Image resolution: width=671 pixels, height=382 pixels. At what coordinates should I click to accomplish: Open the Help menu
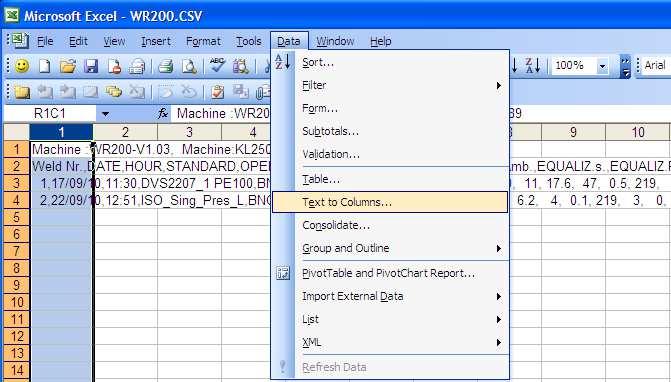point(380,41)
